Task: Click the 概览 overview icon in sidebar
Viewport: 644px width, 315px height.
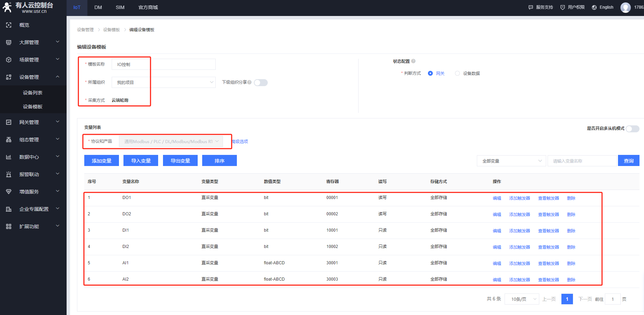Action: click(x=9, y=25)
